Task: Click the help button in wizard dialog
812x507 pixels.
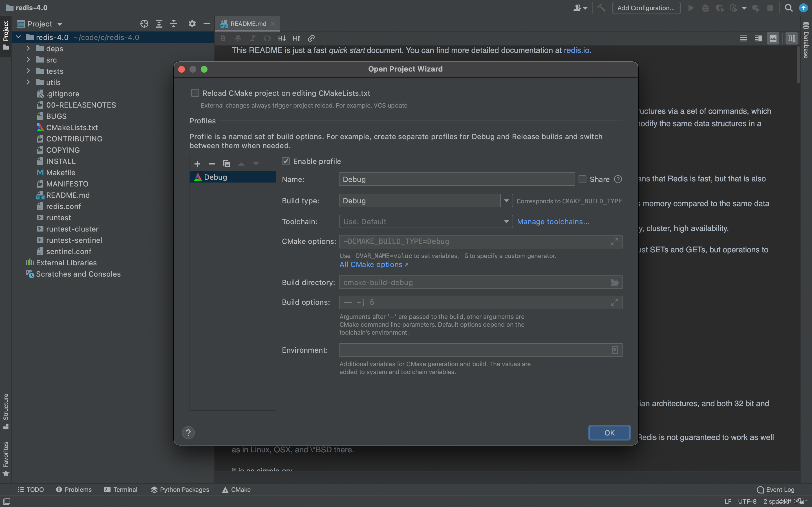Action: click(x=188, y=433)
